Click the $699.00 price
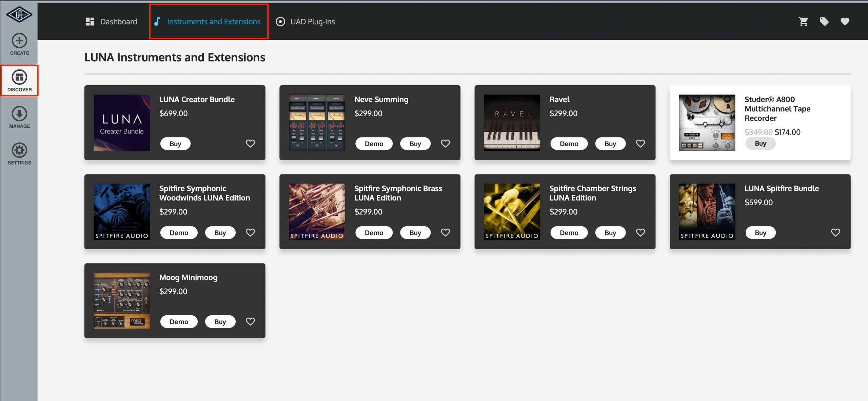 pos(173,113)
